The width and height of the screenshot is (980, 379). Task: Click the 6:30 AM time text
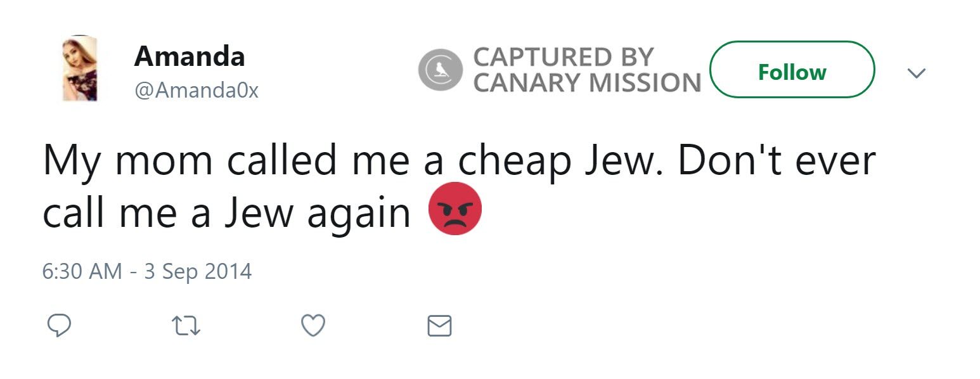point(82,271)
